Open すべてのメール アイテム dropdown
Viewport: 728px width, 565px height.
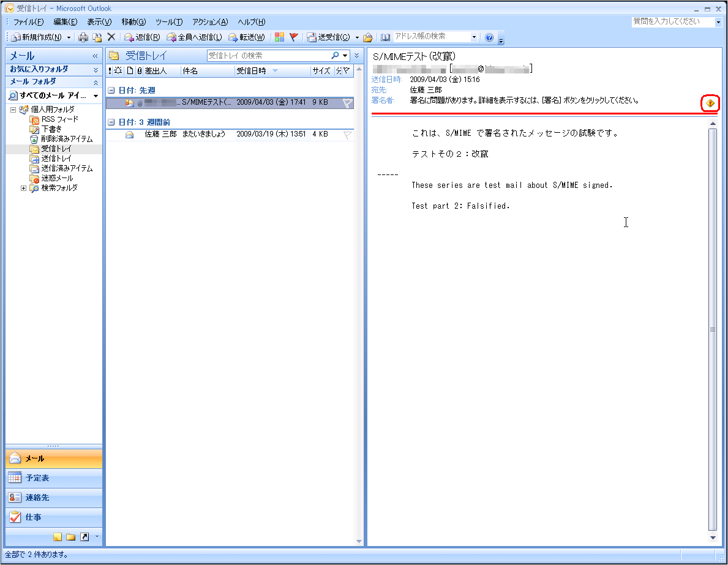click(x=96, y=95)
